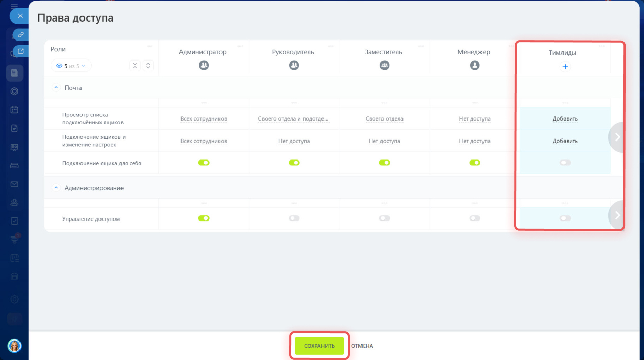Click the Администратор role members icon

204,65
